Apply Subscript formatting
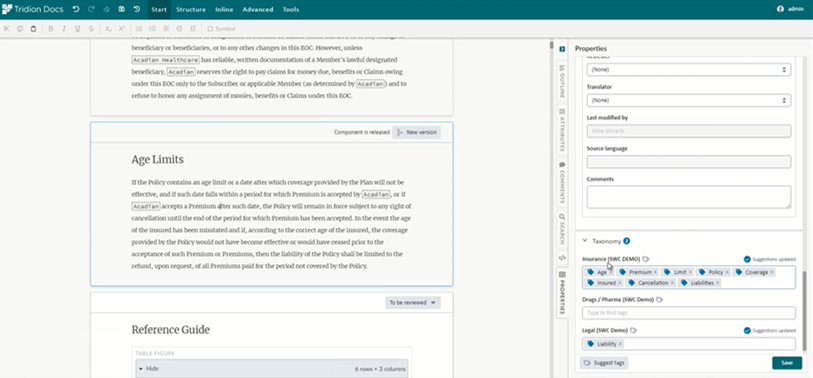 pos(108,29)
